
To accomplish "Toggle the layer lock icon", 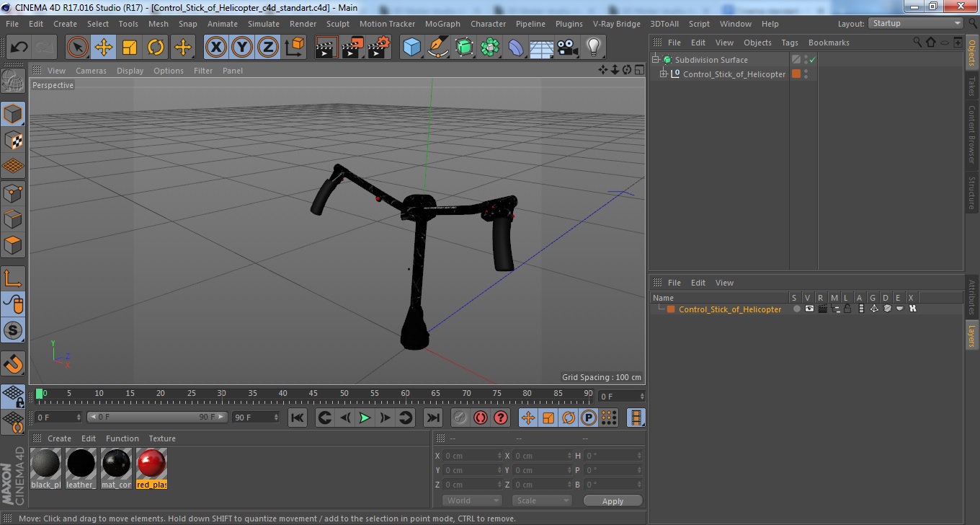I will click(x=848, y=309).
